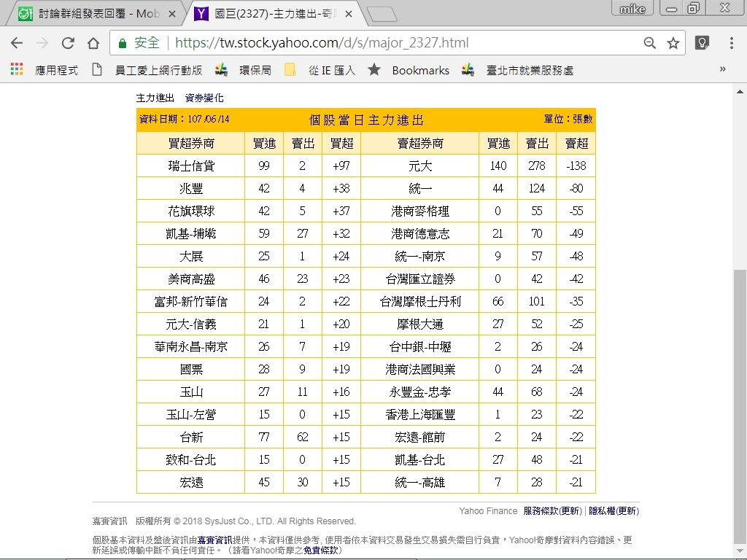This screenshot has width=747, height=560.
Task: Click the 港商德意志 broker cell
Action: [420, 234]
